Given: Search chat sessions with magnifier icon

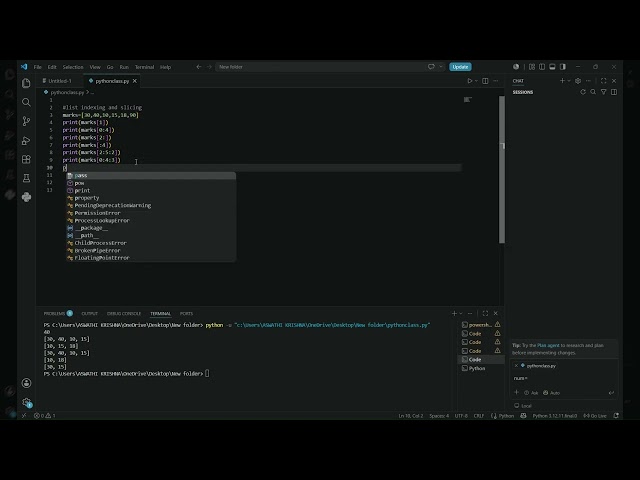Looking at the screenshot, I should point(593,92).
